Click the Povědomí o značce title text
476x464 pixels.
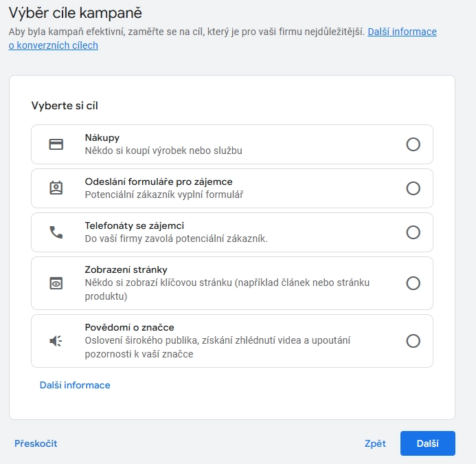coord(129,328)
